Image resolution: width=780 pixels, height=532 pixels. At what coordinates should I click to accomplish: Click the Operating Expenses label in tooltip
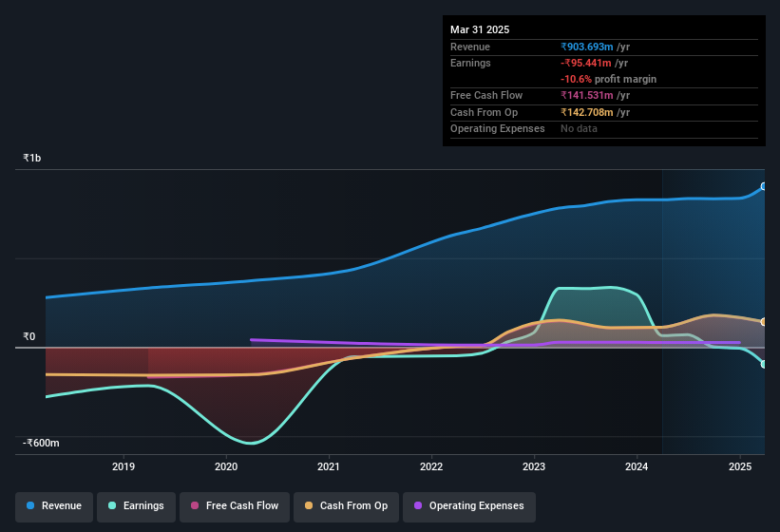coord(498,129)
